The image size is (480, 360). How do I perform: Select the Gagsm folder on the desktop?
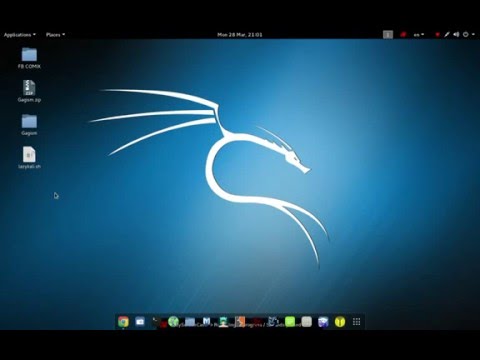click(x=29, y=125)
